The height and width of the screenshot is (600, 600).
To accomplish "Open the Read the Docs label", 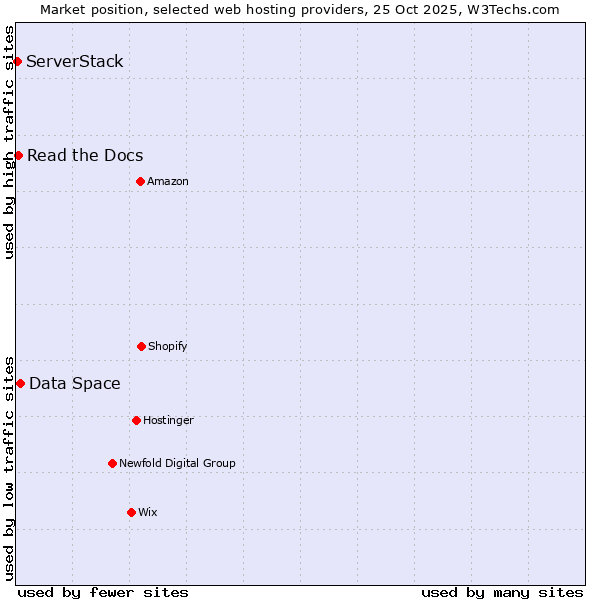I will 85,155.
